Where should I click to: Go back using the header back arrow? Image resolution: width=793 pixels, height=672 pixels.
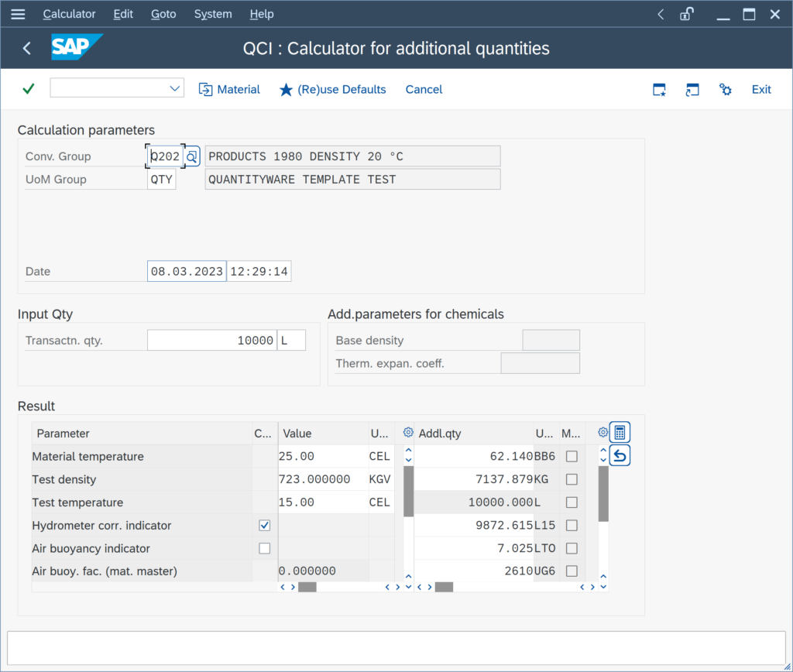click(x=27, y=48)
